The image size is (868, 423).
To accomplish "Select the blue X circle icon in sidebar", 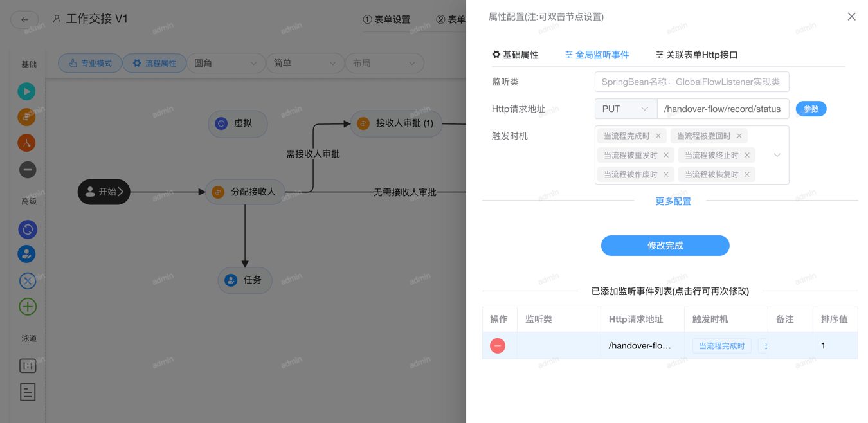I will 27,281.
